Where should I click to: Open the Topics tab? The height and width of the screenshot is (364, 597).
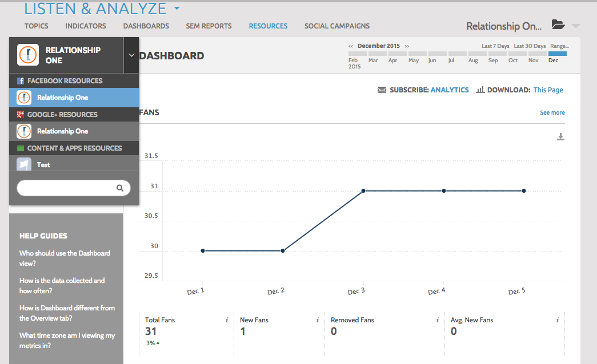[37, 26]
